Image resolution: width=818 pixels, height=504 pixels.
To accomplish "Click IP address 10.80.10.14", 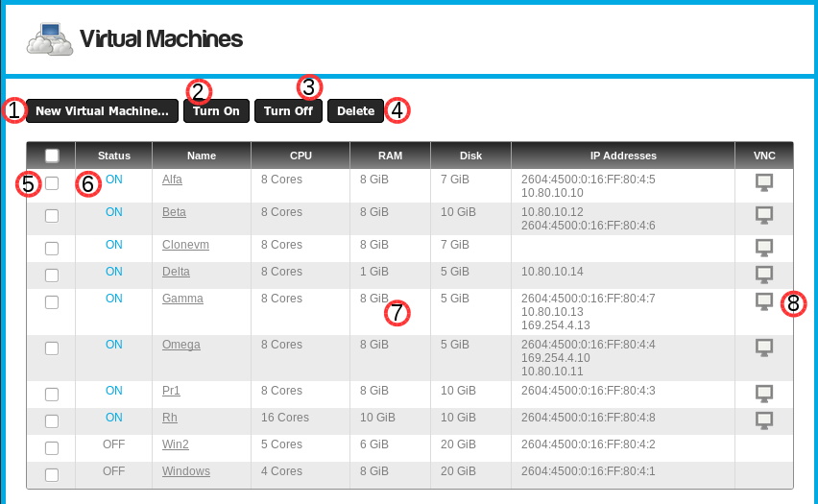I will [x=552, y=272].
